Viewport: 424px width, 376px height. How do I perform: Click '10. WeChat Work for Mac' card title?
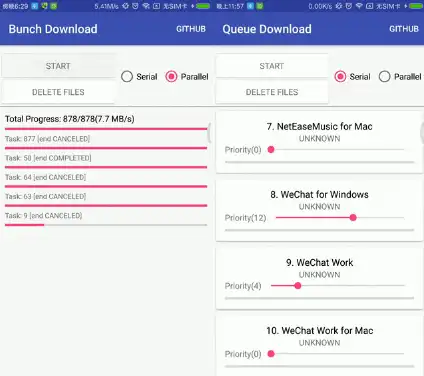click(x=319, y=331)
